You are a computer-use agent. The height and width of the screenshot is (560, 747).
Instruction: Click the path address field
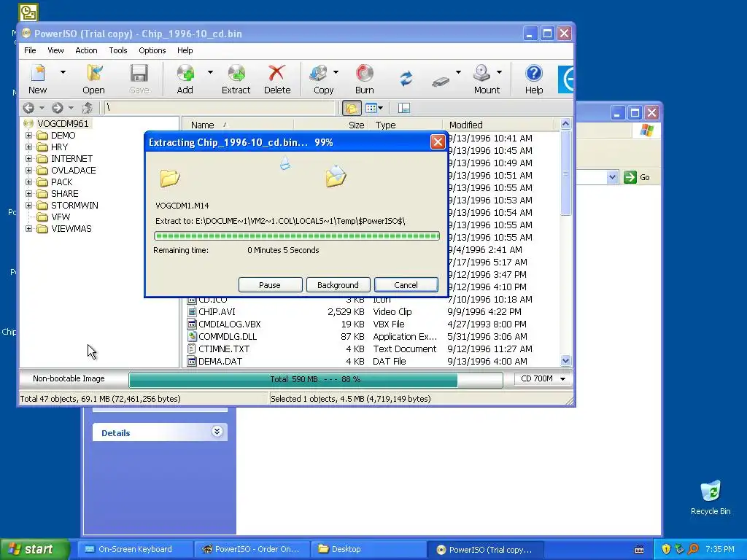point(220,108)
